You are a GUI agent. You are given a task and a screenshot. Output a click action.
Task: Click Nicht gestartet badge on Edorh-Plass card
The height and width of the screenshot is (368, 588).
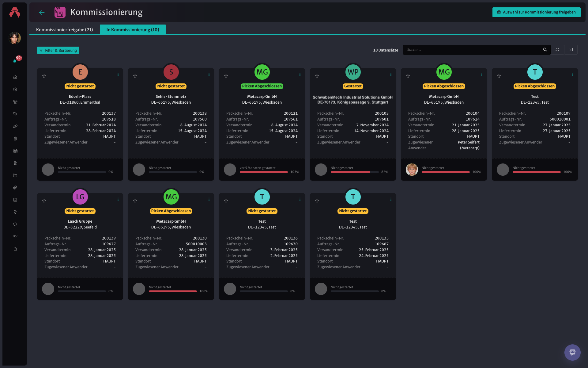(80, 86)
